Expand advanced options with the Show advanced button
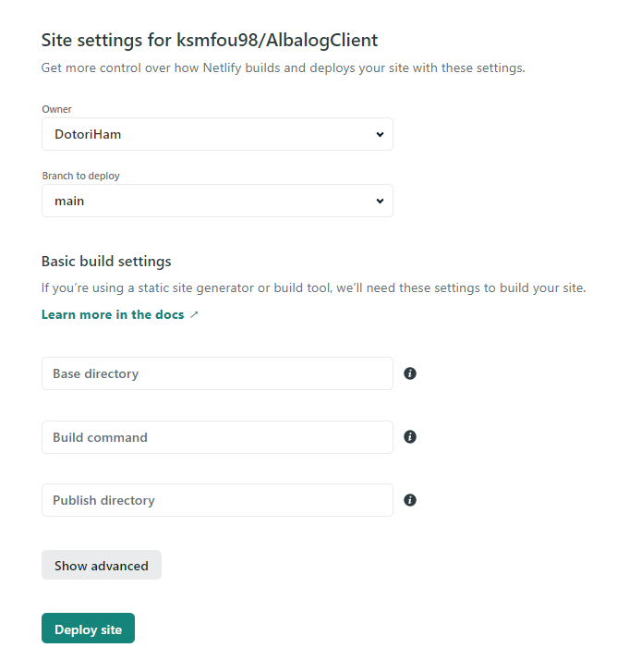 tap(102, 565)
